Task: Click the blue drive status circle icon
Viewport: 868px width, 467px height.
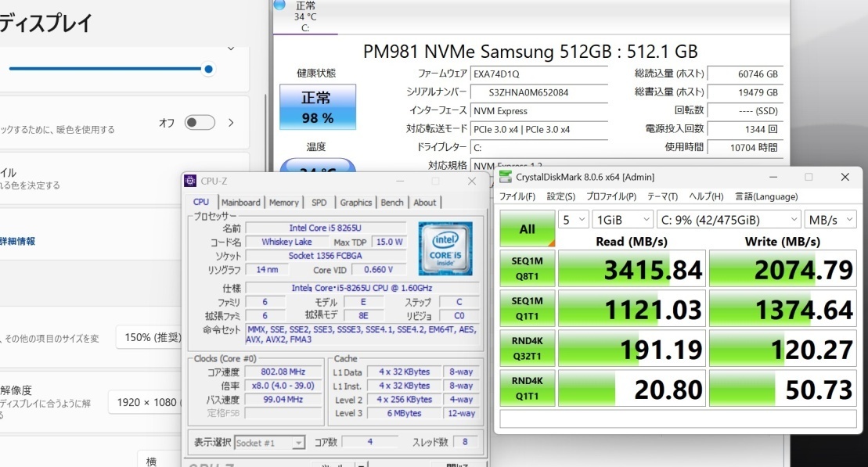Action: click(279, 5)
